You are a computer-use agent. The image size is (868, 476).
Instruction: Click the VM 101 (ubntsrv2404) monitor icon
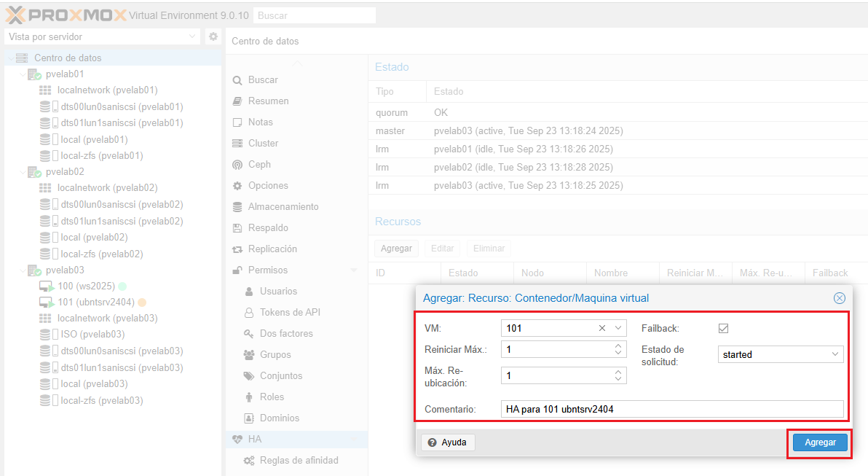(47, 302)
